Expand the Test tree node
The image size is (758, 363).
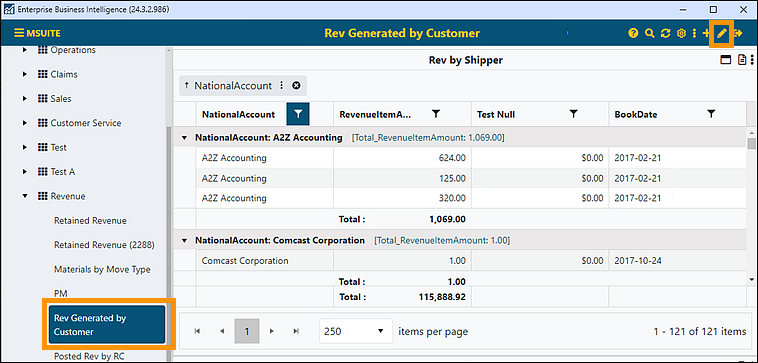click(25, 147)
